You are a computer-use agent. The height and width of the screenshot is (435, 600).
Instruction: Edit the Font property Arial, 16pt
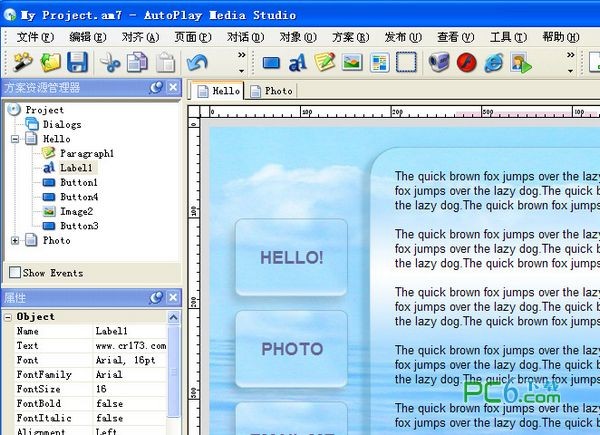click(130, 360)
